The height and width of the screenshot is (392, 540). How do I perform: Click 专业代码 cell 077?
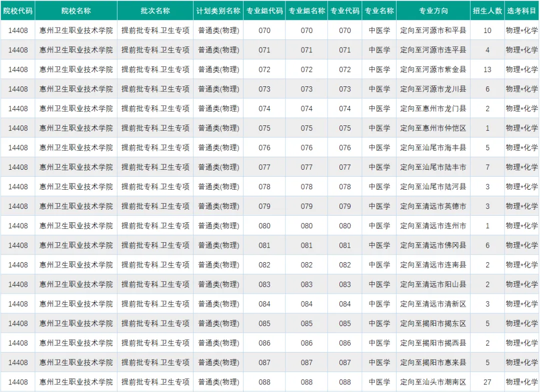[x=344, y=167]
